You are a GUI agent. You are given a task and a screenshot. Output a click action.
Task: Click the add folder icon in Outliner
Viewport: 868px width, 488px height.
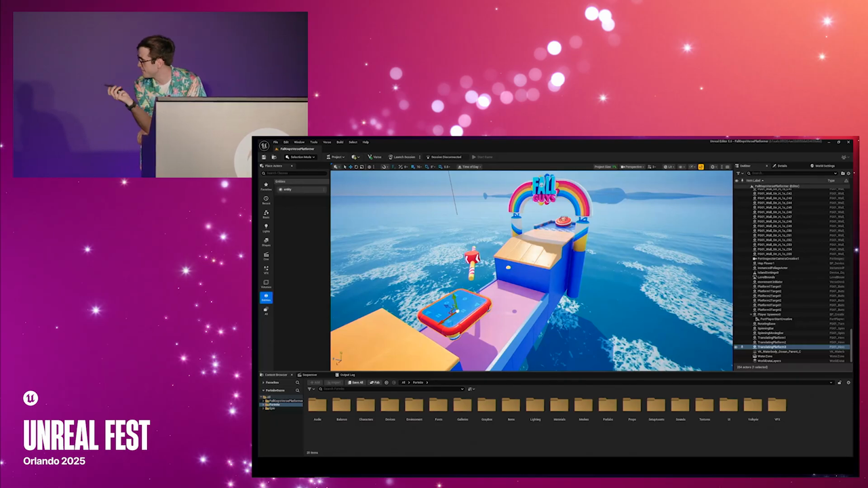(x=843, y=174)
